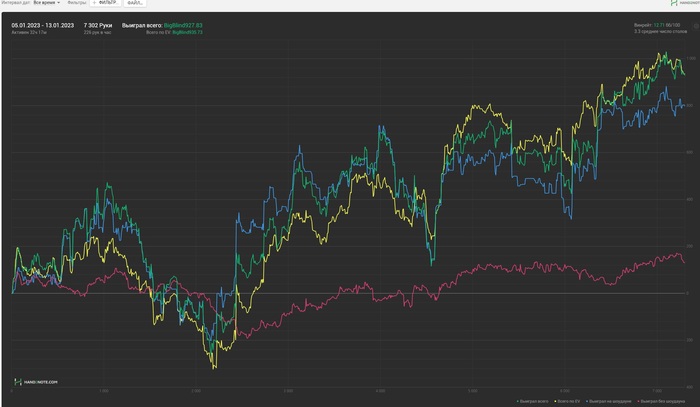Open the second filter button labeled Файл
The image size is (700, 407).
click(135, 3)
